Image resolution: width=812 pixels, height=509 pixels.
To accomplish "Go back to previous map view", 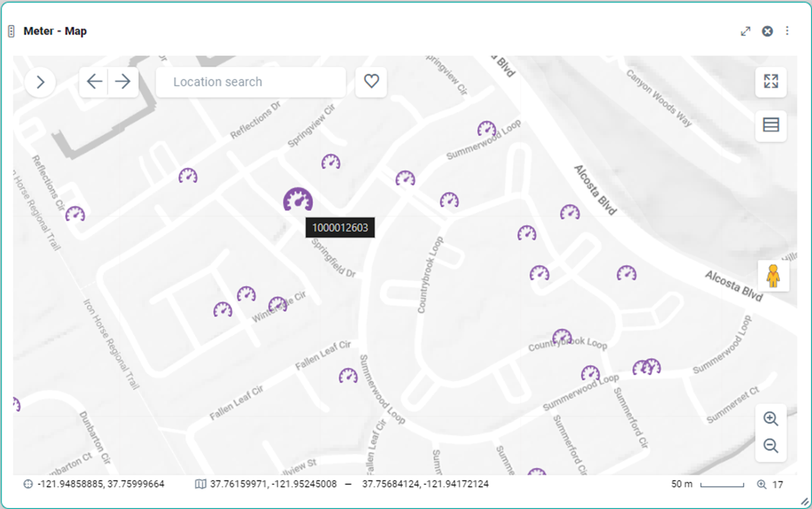I will tap(94, 82).
